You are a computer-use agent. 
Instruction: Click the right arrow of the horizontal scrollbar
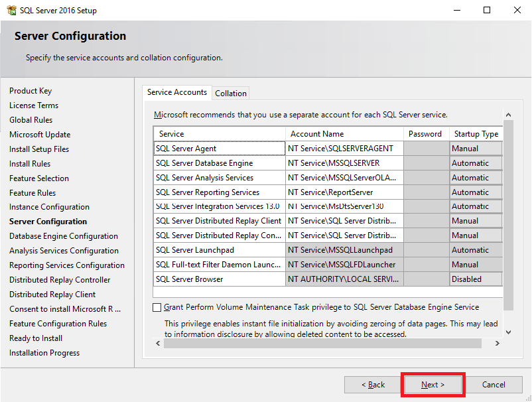point(497,344)
